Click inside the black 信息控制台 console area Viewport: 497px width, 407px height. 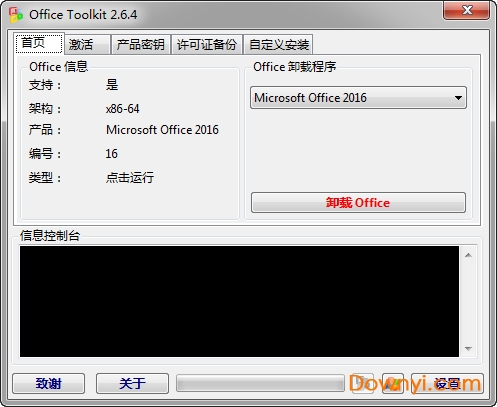pyautogui.click(x=239, y=302)
